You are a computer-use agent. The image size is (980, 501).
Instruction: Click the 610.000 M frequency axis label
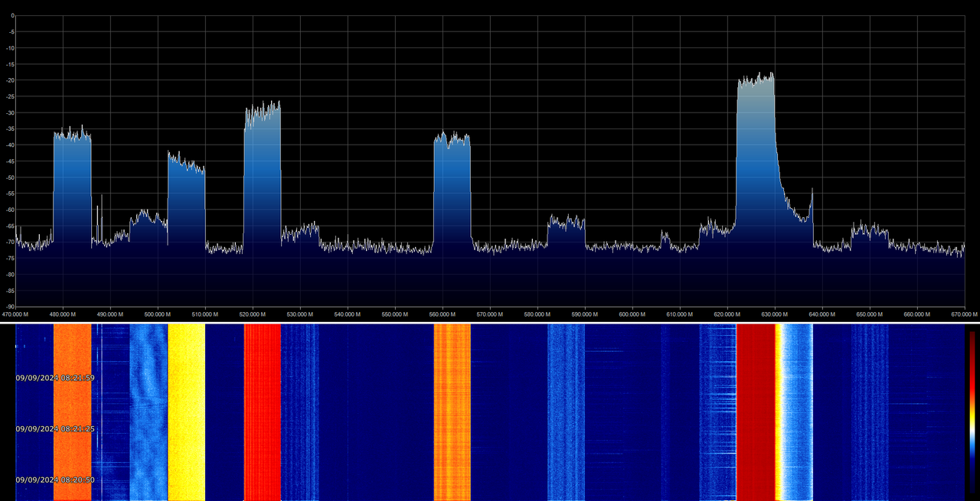coord(680,314)
